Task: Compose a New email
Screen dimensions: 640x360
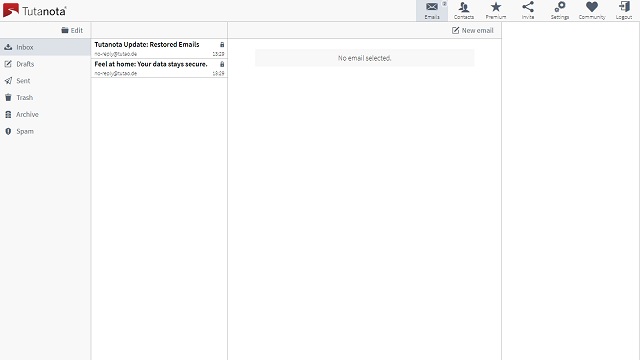Action: pyautogui.click(x=473, y=30)
